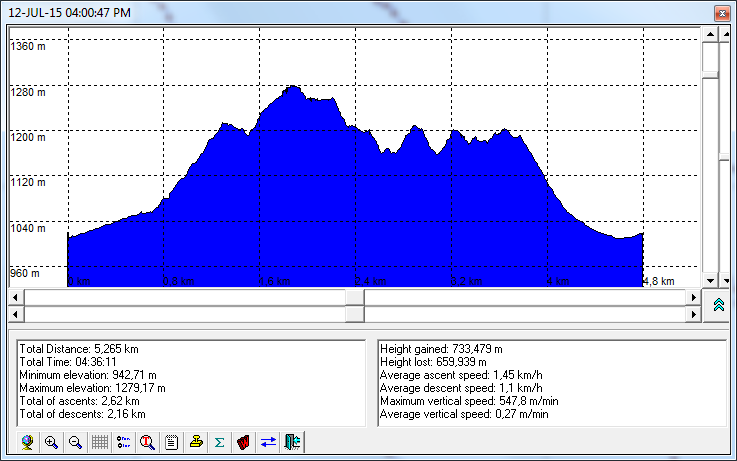Click left arrow of lower horizontal scrollbar

15,314
